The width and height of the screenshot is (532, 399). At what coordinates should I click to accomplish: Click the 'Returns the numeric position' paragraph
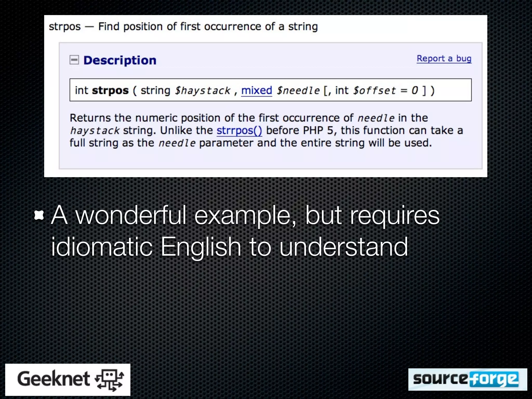(266, 130)
